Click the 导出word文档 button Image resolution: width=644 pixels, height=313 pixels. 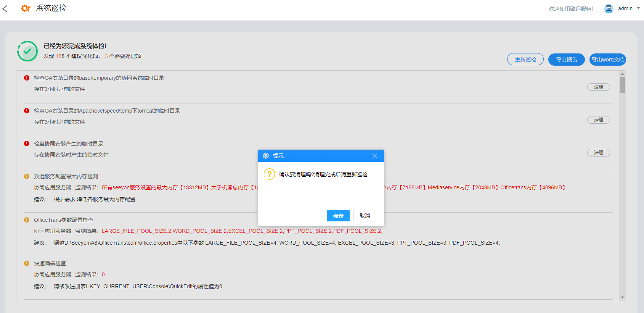[x=608, y=59]
